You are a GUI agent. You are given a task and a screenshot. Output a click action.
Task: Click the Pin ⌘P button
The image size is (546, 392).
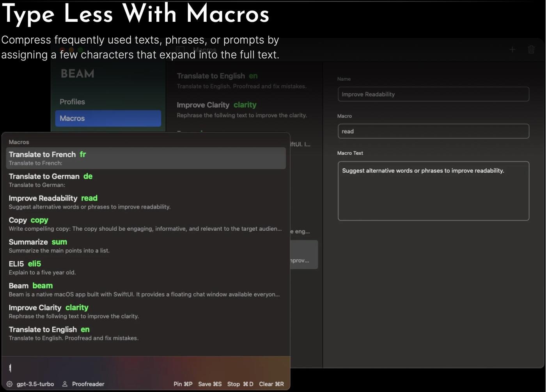point(183,384)
